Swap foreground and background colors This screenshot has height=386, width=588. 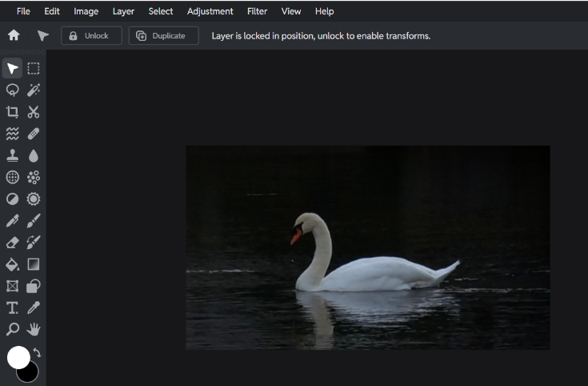(x=37, y=352)
